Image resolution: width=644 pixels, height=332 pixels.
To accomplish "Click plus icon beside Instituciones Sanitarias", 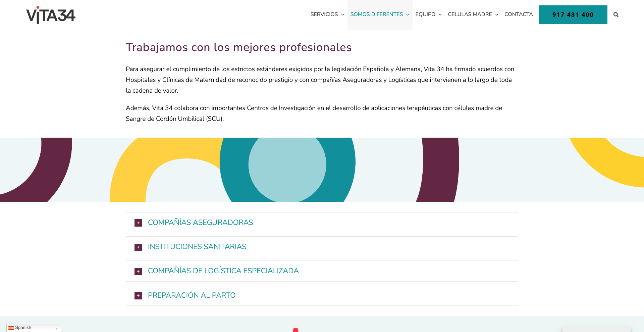I will (x=138, y=247).
